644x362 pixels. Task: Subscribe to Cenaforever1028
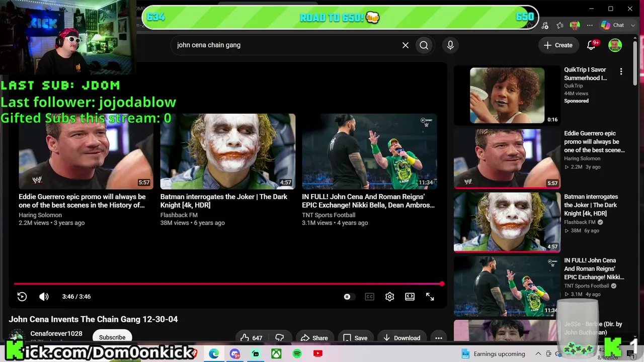(x=112, y=337)
